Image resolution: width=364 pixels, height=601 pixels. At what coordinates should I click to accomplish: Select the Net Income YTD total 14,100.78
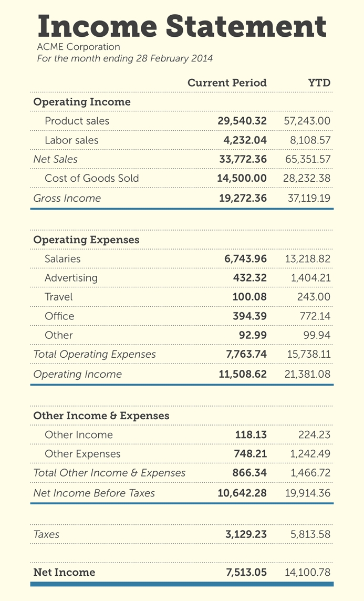307,572
